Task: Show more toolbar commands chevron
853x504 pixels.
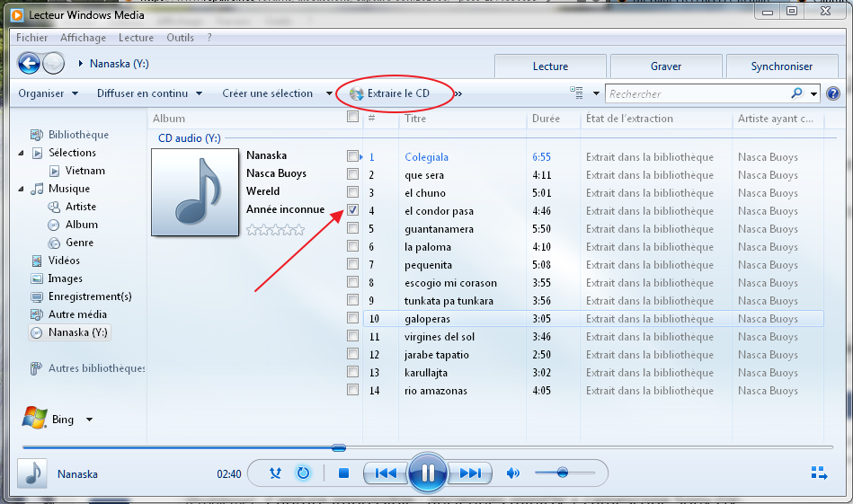Action: click(x=458, y=93)
